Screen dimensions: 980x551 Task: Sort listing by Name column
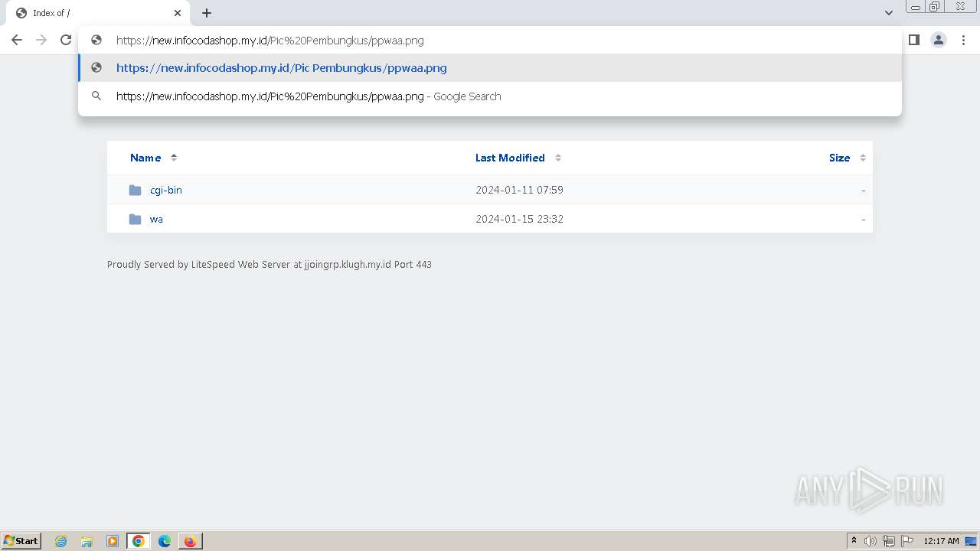click(x=145, y=158)
